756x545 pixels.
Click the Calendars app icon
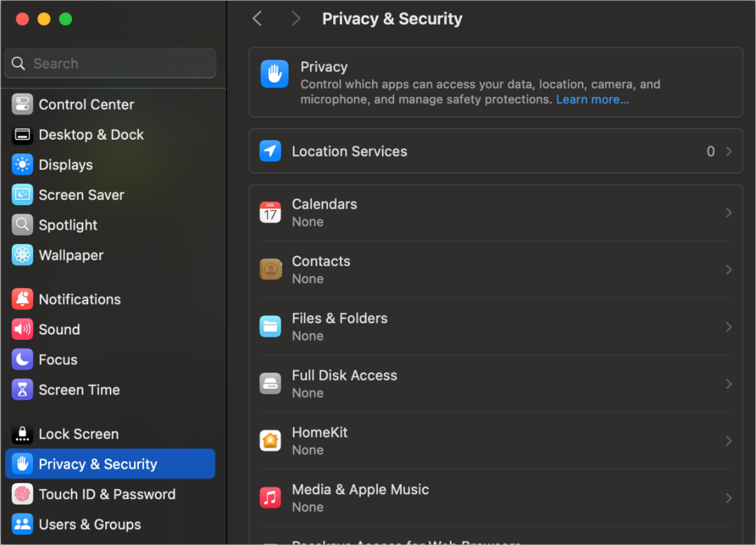pos(271,213)
